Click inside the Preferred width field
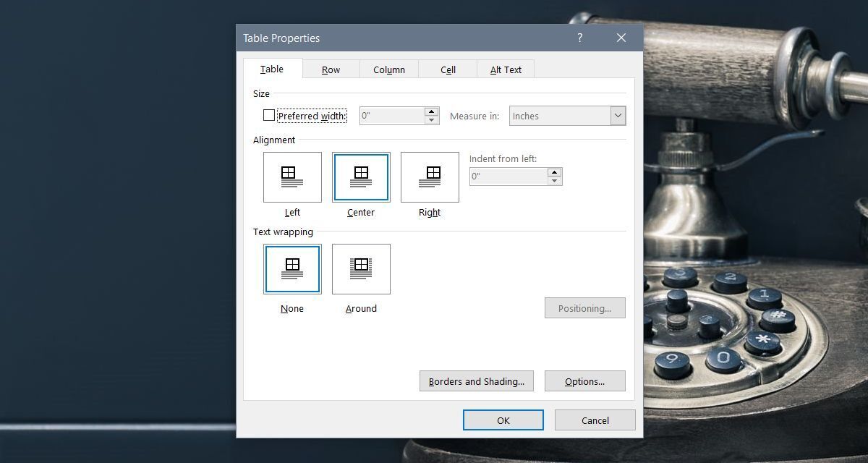 tap(391, 116)
